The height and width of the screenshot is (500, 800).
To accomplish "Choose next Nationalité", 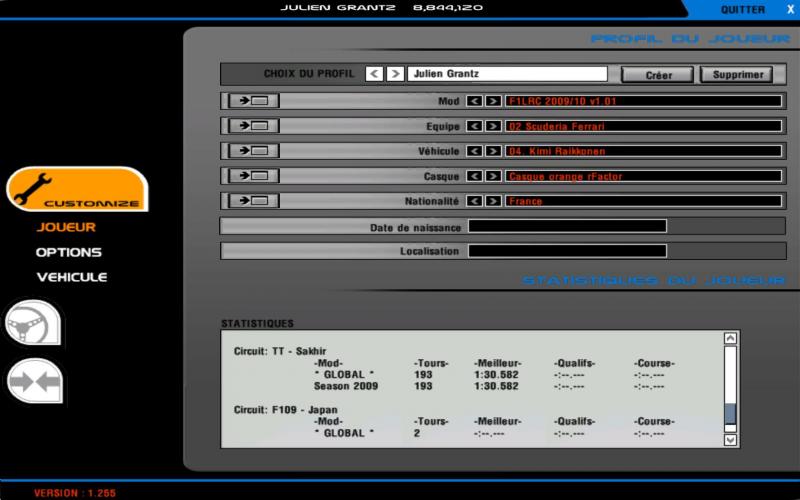I will click(x=493, y=201).
